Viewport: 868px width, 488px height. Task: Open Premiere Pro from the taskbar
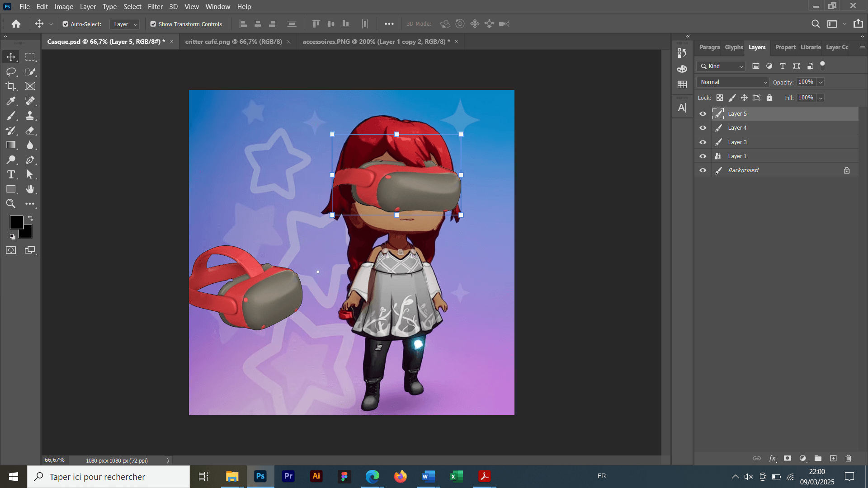288,476
